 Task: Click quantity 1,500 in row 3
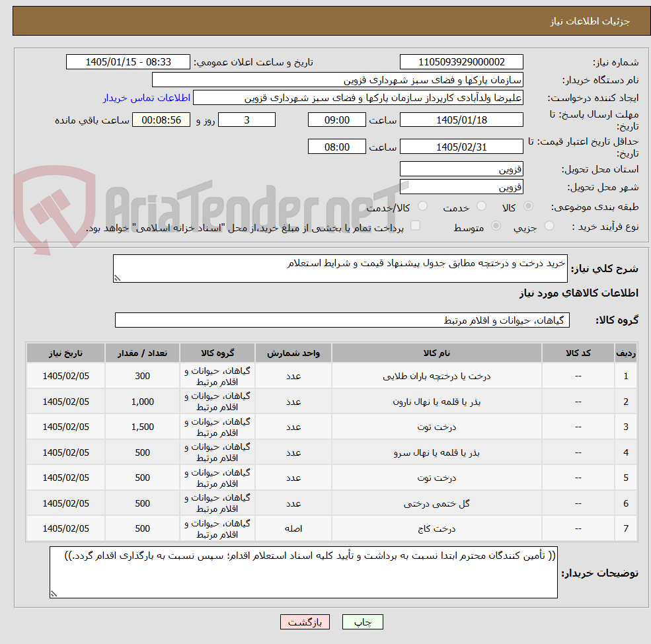(x=142, y=427)
